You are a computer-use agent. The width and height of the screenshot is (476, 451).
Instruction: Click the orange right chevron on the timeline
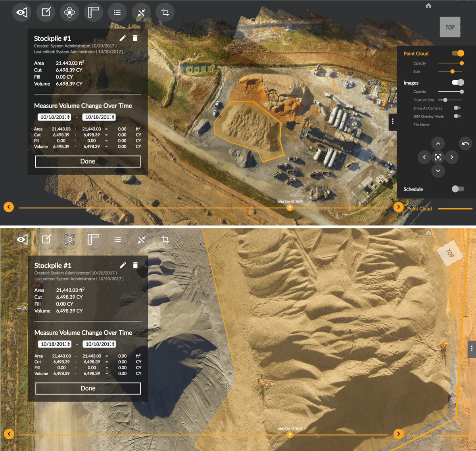point(399,207)
